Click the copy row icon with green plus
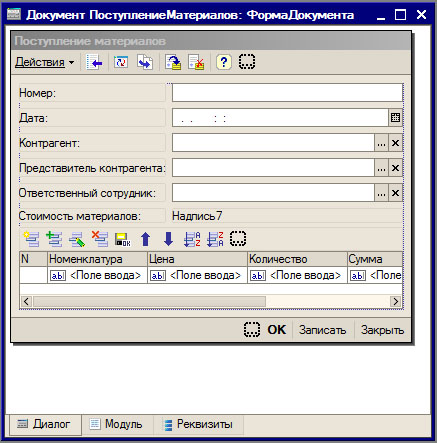Viewport: 437px width, 443px height. coord(54,239)
